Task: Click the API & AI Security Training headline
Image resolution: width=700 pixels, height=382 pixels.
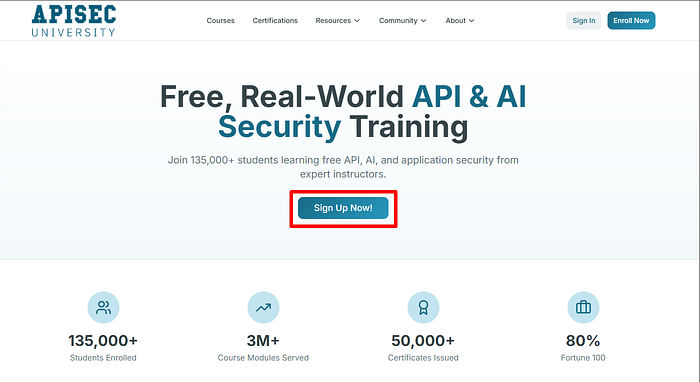Action: click(343, 112)
